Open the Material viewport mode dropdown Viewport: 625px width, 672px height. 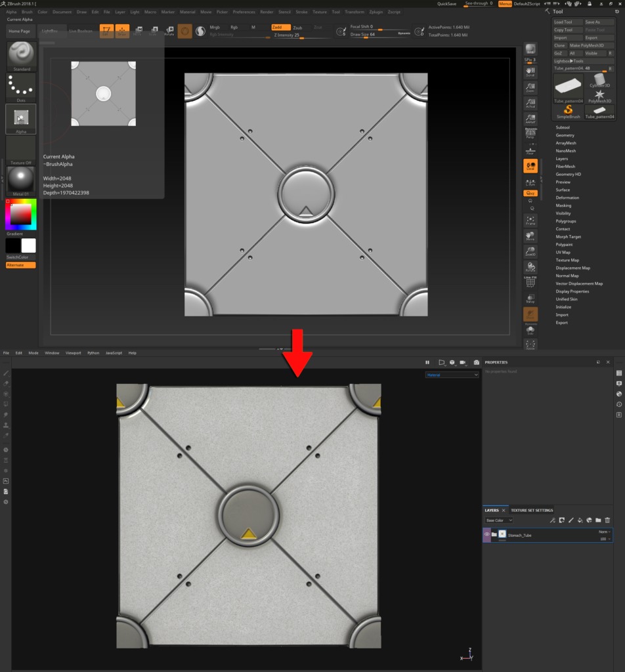click(x=452, y=375)
